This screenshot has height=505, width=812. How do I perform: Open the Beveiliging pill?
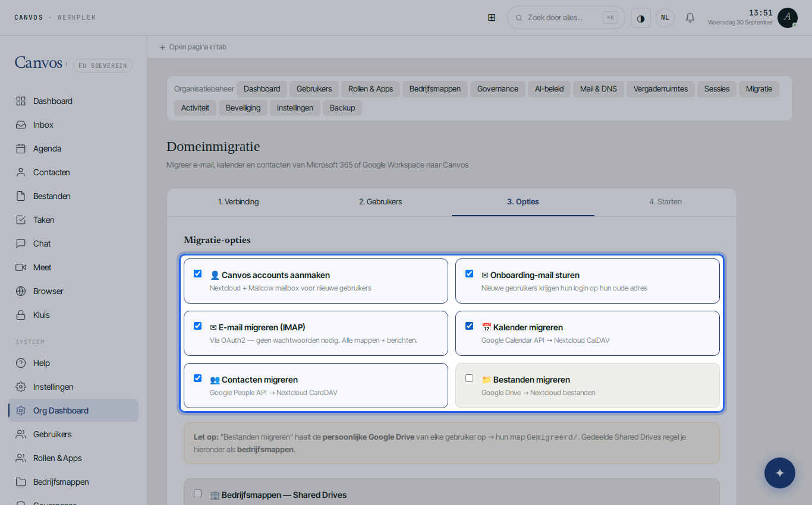243,108
